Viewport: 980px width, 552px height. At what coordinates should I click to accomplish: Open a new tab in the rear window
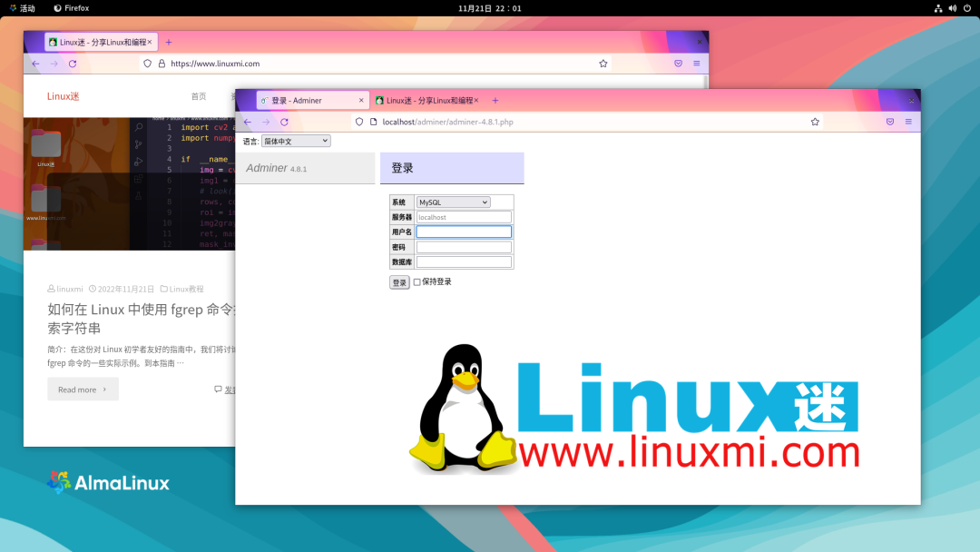pyautogui.click(x=169, y=43)
